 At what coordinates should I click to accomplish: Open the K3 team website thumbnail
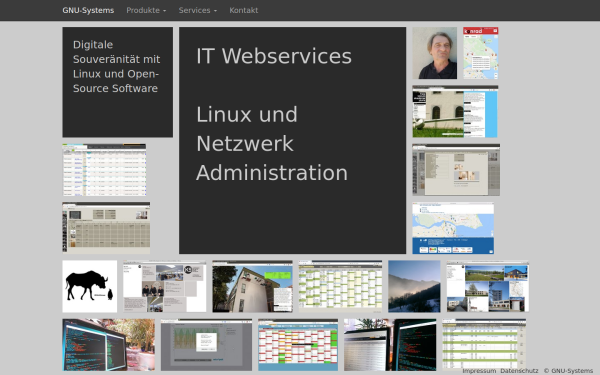165,286
